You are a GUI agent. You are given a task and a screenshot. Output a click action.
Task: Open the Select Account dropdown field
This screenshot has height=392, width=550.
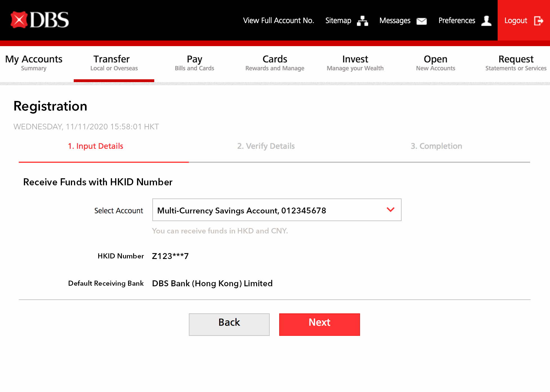[x=276, y=210]
